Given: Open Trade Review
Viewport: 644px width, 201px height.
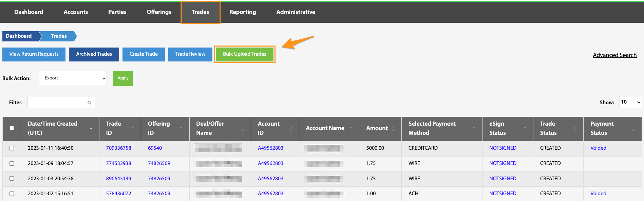Looking at the screenshot, I should pos(190,54).
